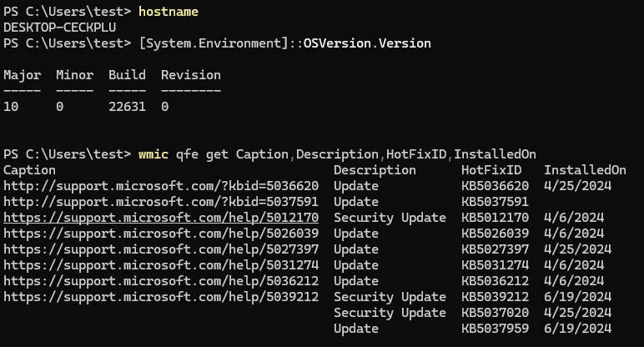Open the kbid=5037591 support link
Screen dimensions: 644x347
click(x=161, y=201)
